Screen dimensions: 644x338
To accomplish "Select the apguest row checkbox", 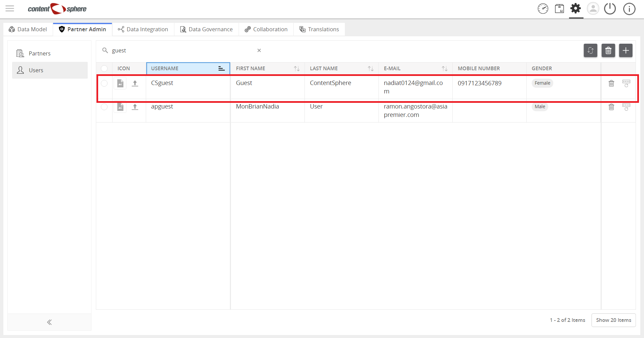I will (x=104, y=107).
